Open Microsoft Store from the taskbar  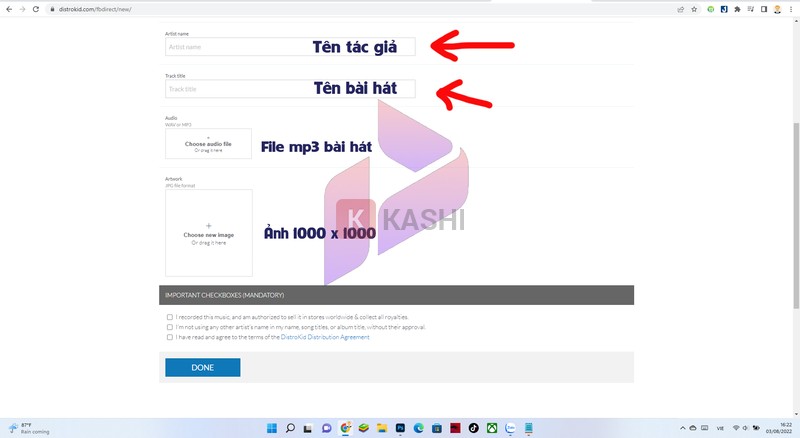(x=437, y=428)
